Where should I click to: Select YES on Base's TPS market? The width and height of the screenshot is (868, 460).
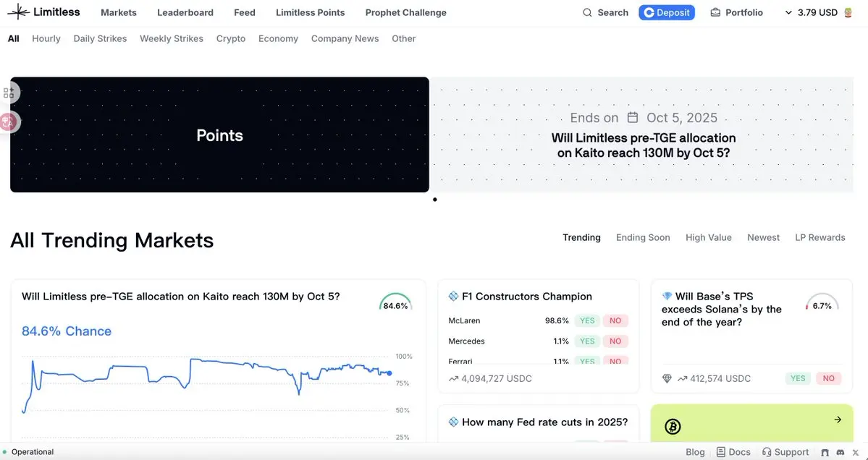point(798,378)
